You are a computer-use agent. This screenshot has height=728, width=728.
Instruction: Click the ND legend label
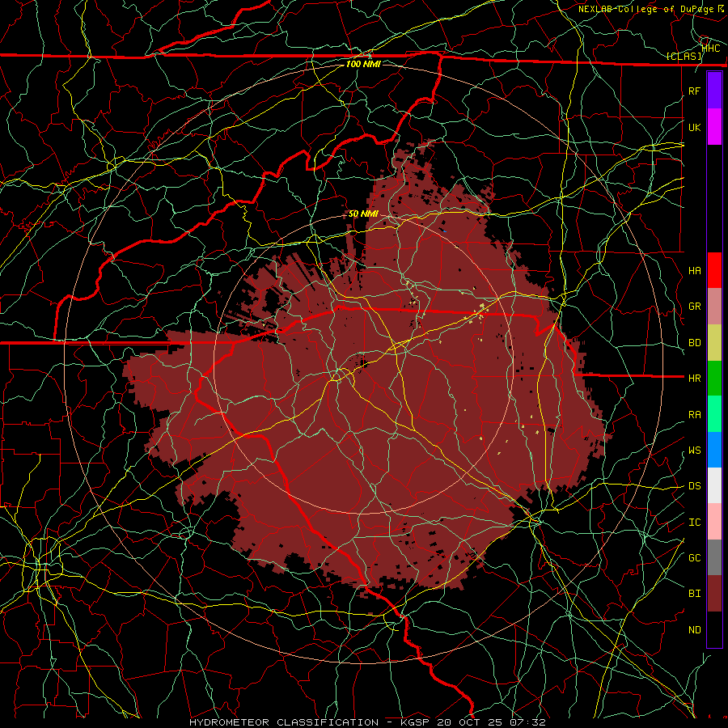(x=695, y=630)
